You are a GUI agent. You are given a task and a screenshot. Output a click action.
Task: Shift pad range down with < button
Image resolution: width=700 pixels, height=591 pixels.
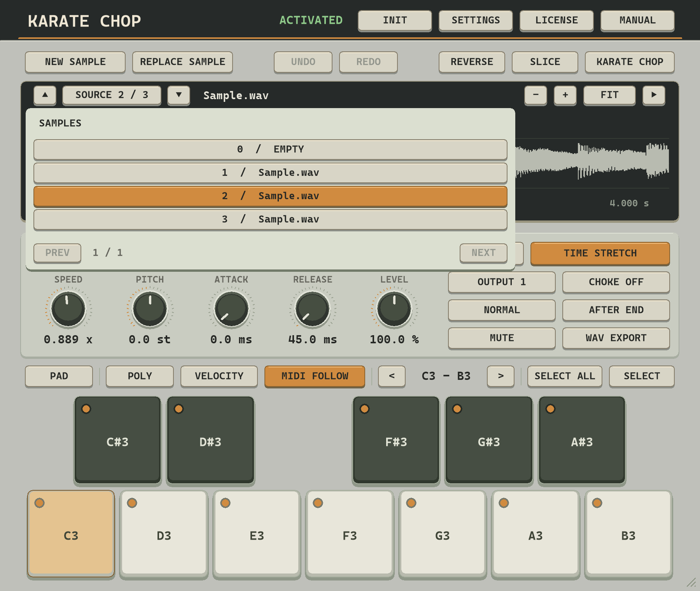point(392,376)
